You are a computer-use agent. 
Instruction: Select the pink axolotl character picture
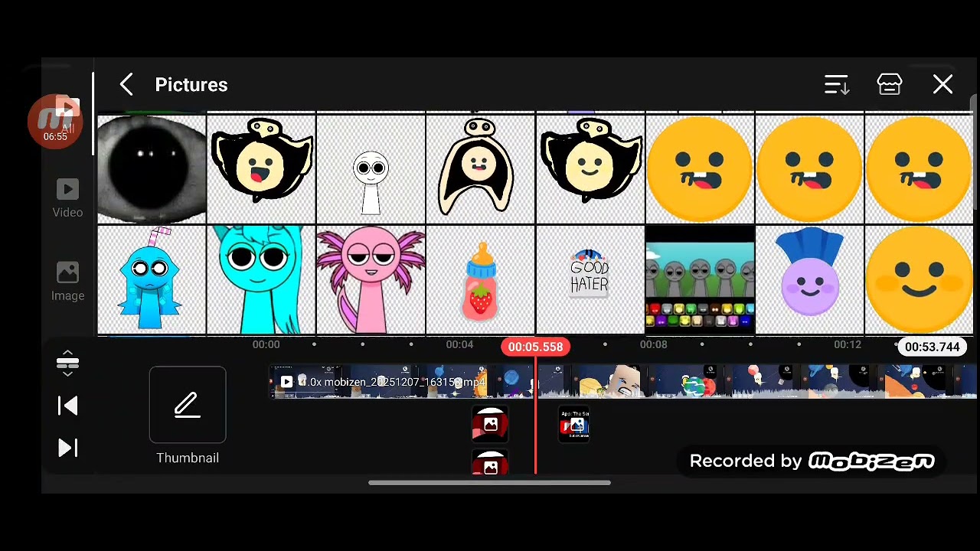coord(371,280)
